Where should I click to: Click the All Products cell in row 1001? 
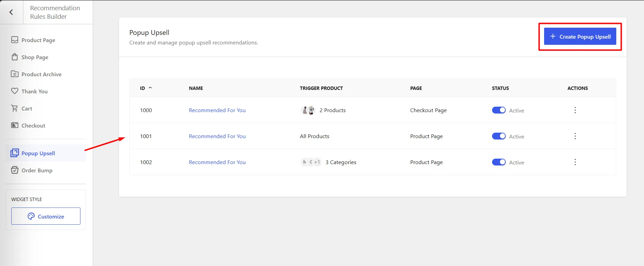point(314,136)
